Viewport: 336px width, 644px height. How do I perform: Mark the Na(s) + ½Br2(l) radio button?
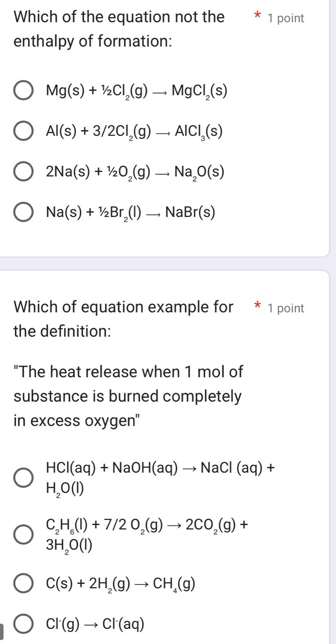tap(23, 213)
